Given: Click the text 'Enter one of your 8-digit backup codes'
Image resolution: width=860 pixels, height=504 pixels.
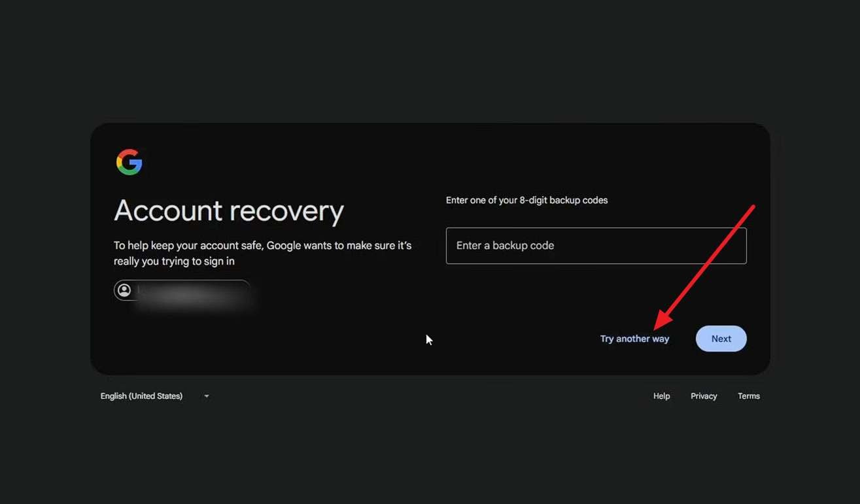Looking at the screenshot, I should click(526, 200).
